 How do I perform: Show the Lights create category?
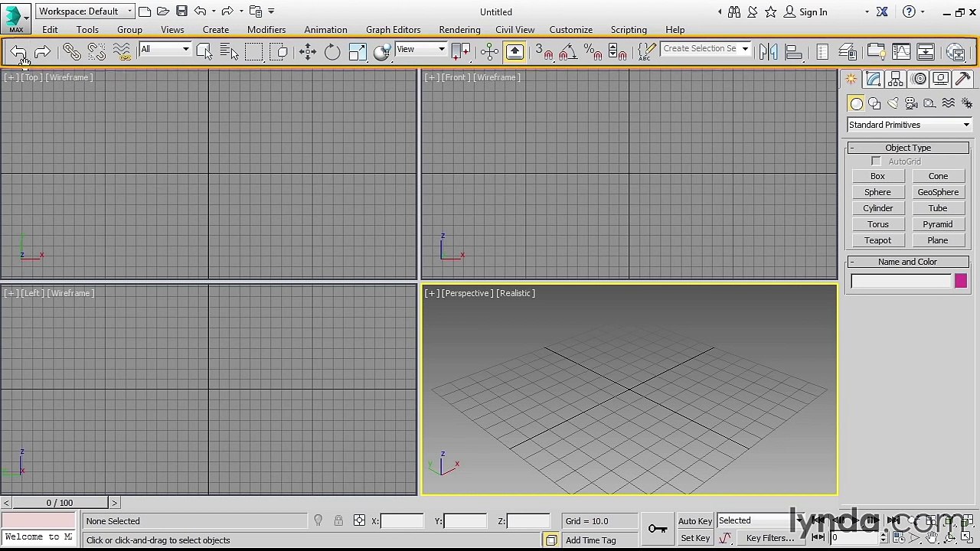coord(893,103)
